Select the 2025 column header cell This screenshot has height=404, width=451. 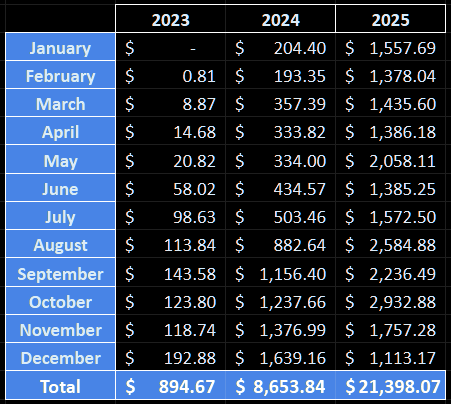point(390,19)
